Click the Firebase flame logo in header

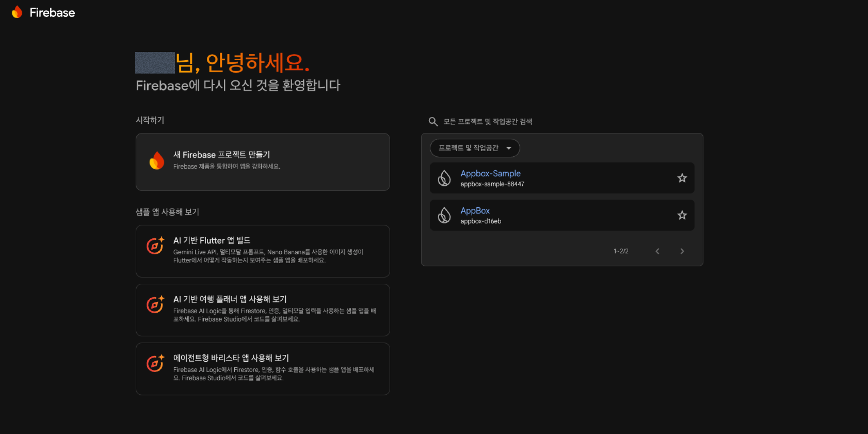tap(17, 12)
